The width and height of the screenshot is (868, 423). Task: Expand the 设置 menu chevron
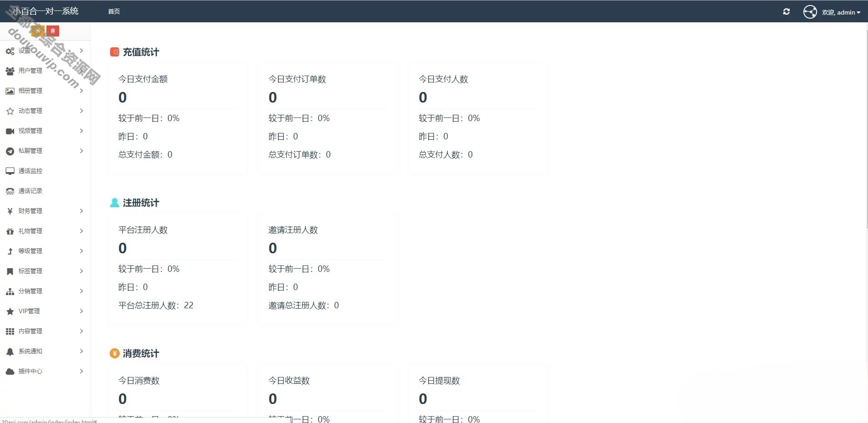pyautogui.click(x=81, y=51)
